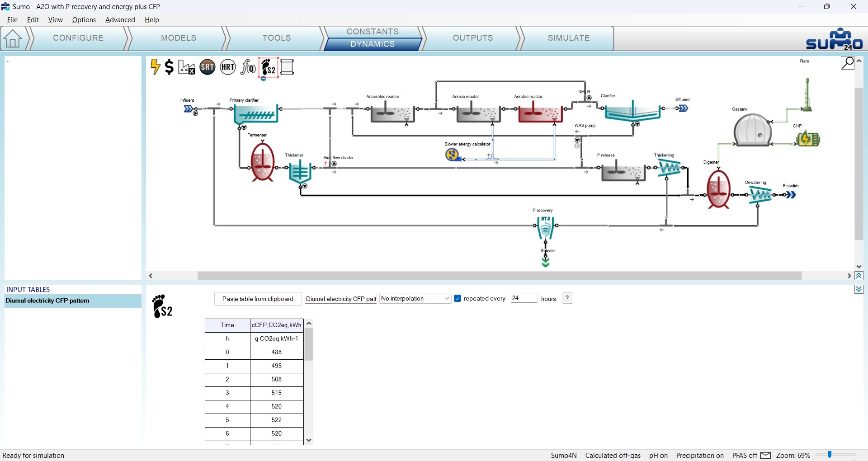Click the home icon
868x461 pixels.
(13, 38)
